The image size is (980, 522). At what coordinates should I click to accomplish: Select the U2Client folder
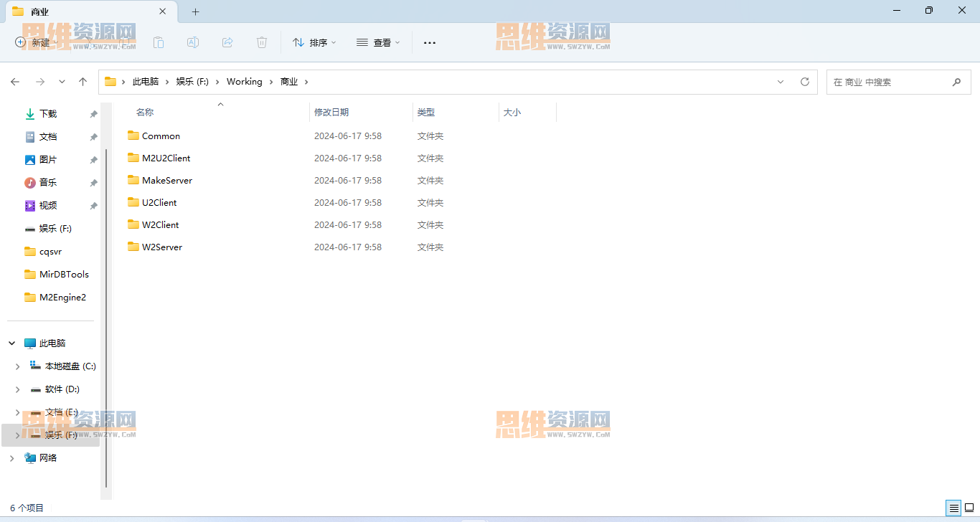coord(159,203)
